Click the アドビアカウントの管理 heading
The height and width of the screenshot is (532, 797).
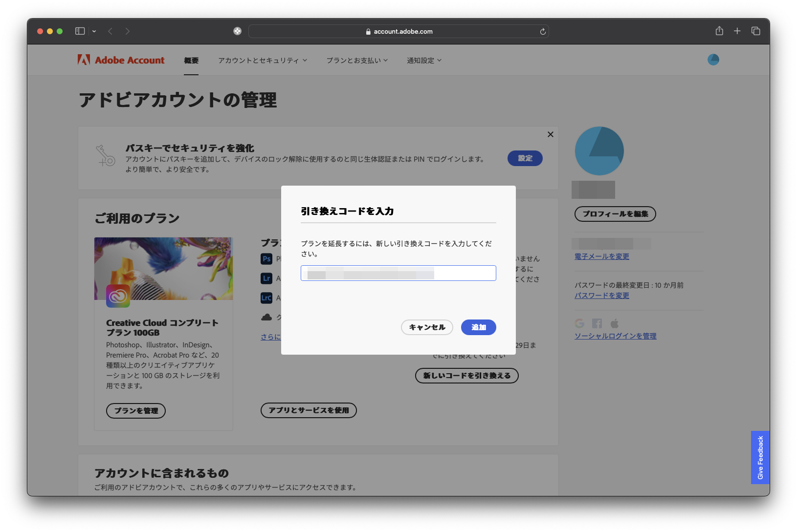[x=178, y=100]
